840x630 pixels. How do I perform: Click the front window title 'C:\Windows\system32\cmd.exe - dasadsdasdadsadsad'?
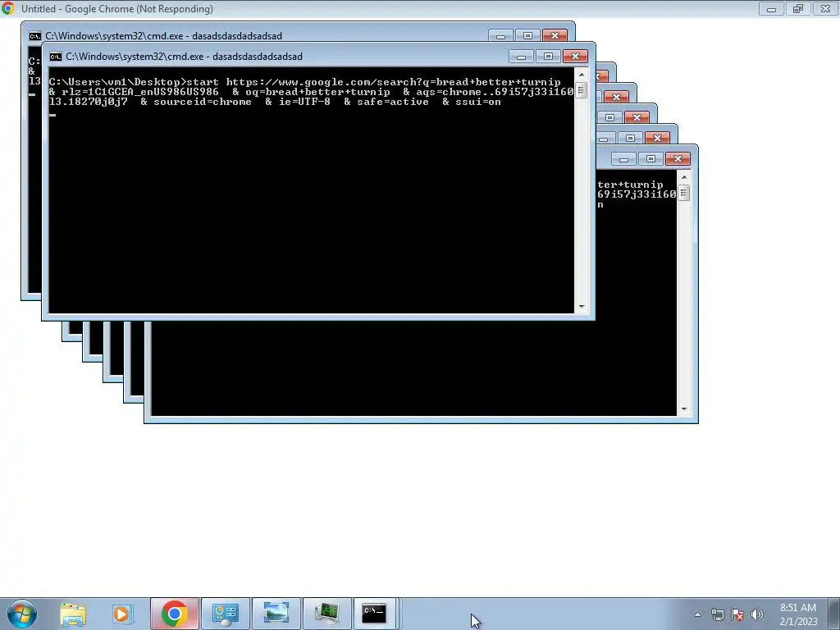(185, 57)
